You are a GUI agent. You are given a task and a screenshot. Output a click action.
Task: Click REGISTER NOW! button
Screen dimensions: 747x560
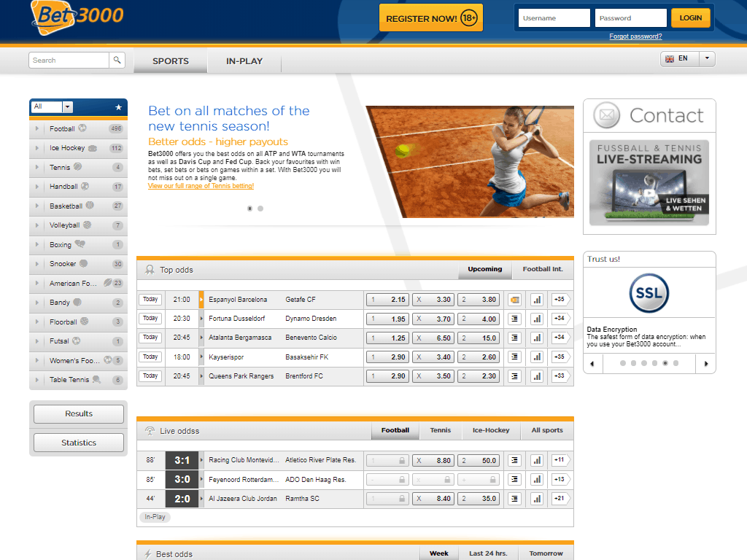[x=431, y=18]
